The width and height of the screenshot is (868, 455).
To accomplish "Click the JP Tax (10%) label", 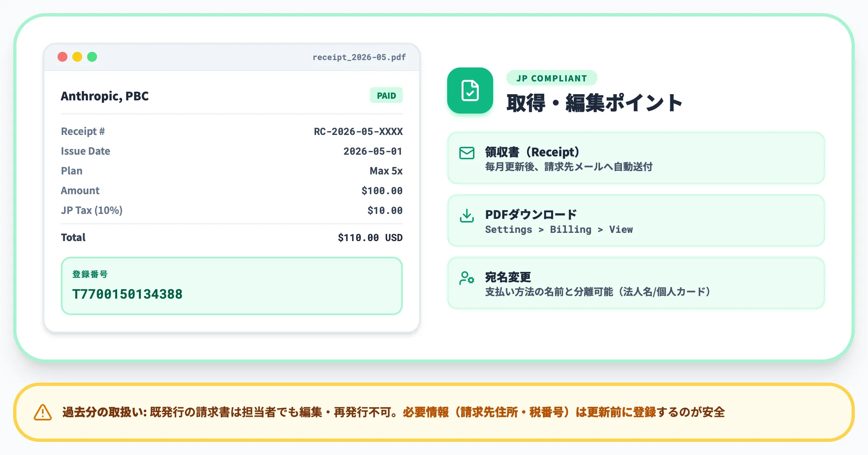I will (x=92, y=211).
